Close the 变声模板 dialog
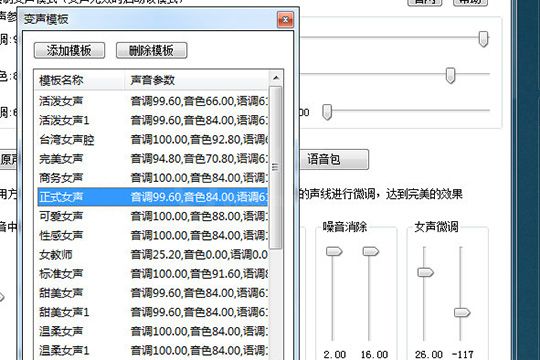Screen dimensions: 540x360 tap(285, 20)
